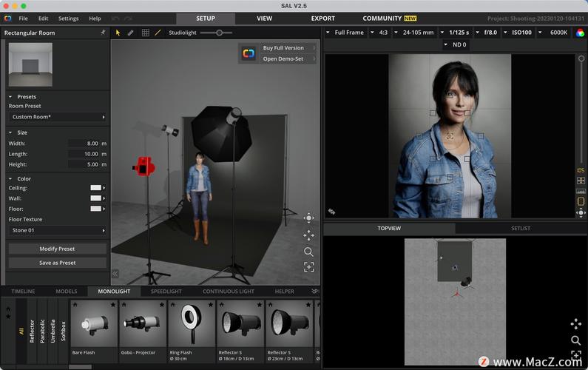The height and width of the screenshot is (370, 588).
Task: Open the EXPORT tab
Action: (x=322, y=18)
